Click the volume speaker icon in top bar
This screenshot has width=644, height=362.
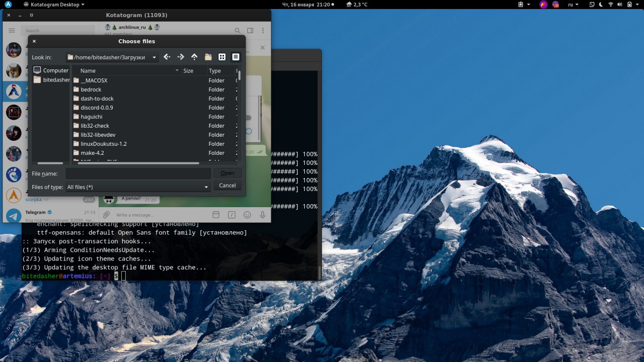[620, 5]
